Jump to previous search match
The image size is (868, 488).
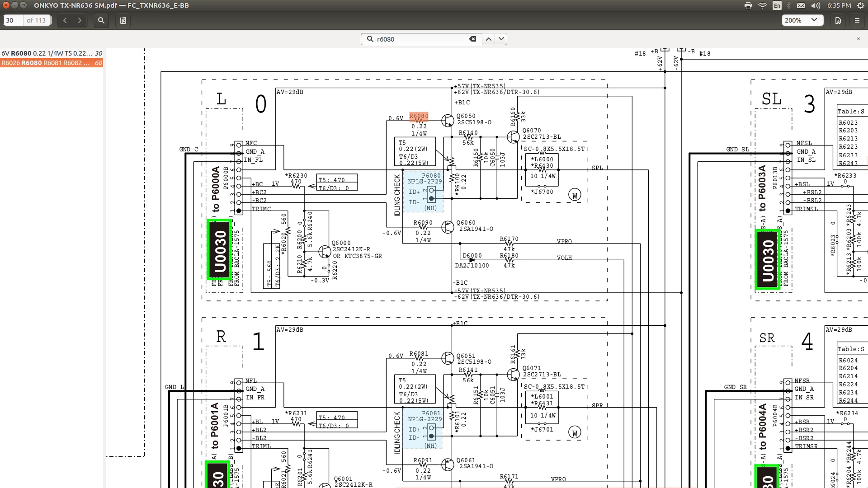click(489, 39)
